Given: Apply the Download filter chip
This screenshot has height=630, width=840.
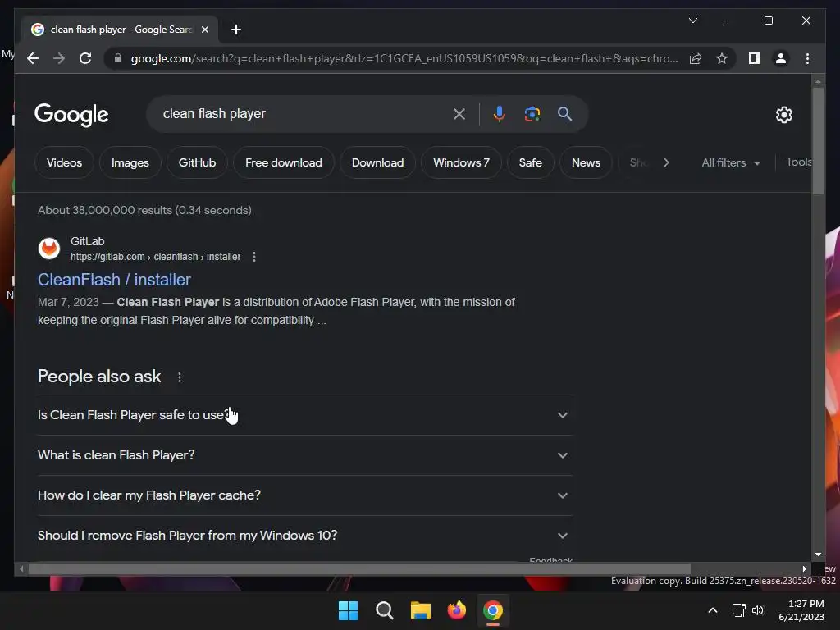Looking at the screenshot, I should pos(377,162).
